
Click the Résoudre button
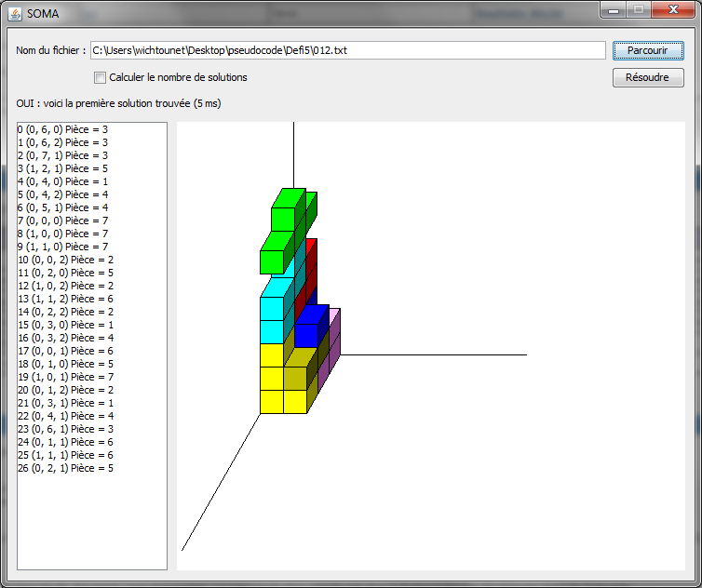[x=648, y=77]
